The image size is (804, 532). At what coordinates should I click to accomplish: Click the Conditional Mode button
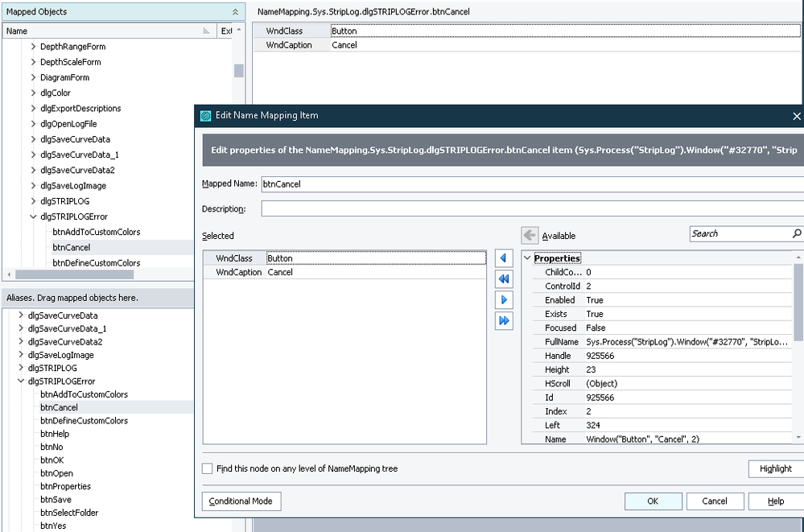[241, 501]
